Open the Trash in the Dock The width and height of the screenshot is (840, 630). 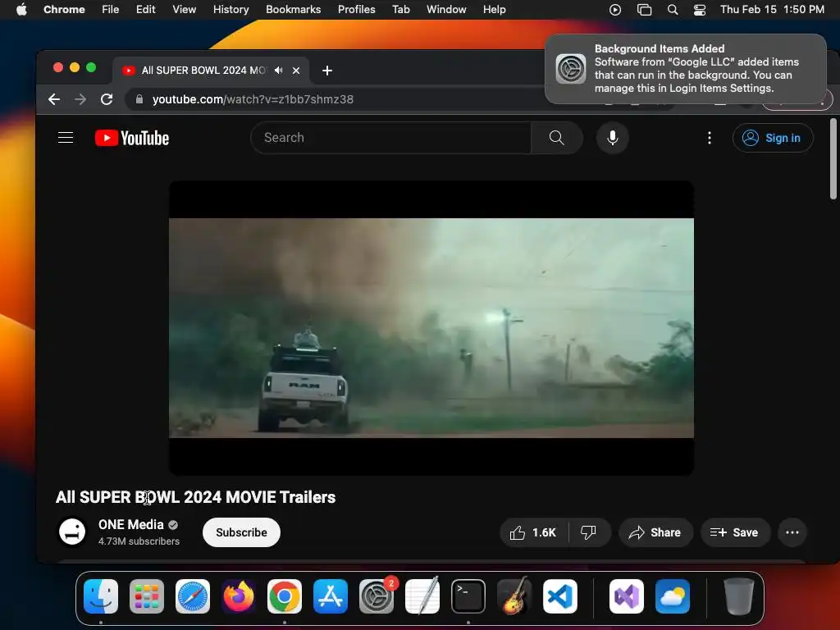coord(739,596)
